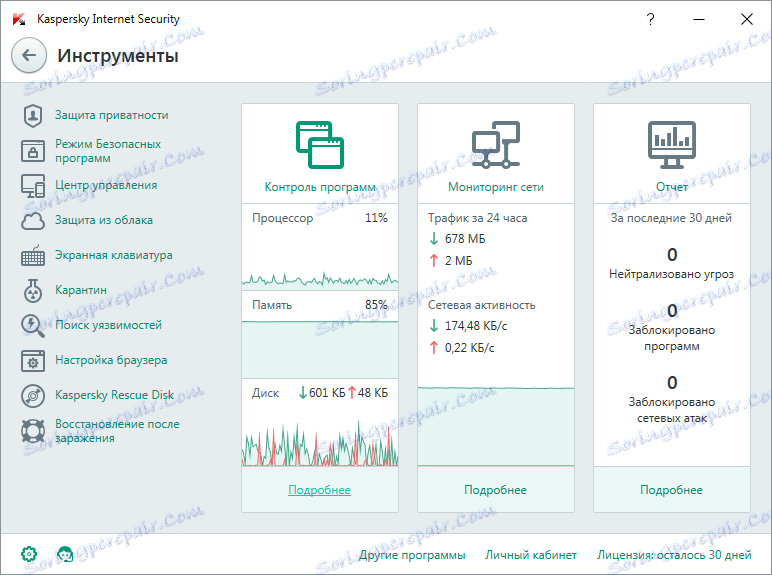
Task: Click the Сетевая активность label
Action: (482, 305)
